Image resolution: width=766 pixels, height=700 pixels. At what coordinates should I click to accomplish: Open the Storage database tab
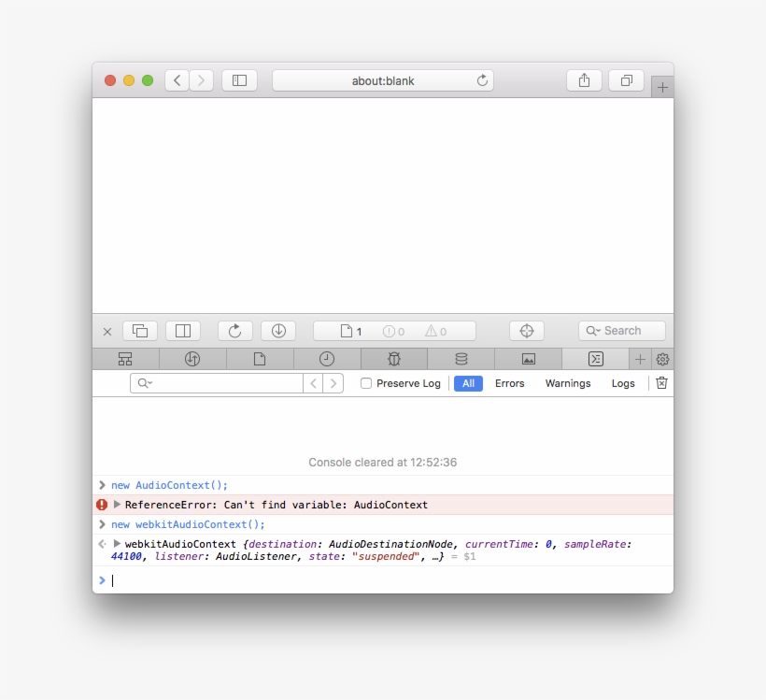point(461,359)
